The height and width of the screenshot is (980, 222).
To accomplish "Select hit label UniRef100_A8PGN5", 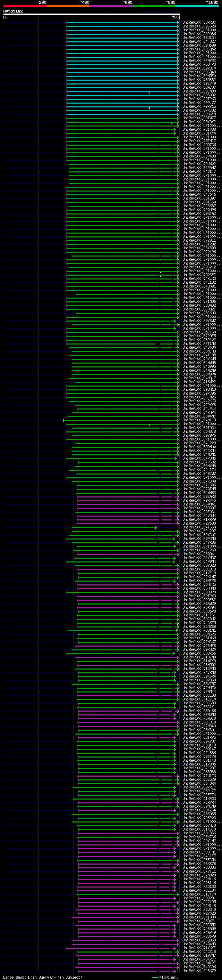I will pyautogui.click(x=199, y=539).
